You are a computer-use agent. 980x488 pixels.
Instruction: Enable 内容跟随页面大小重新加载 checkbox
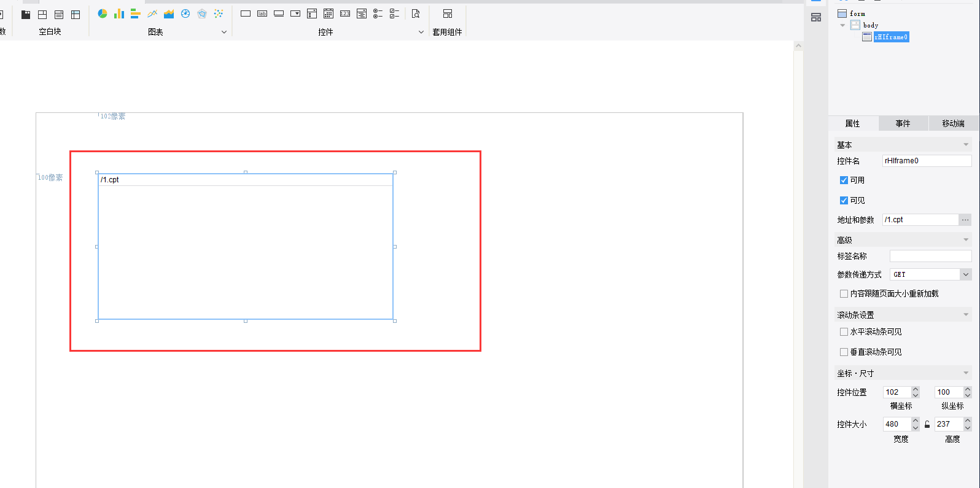(844, 293)
